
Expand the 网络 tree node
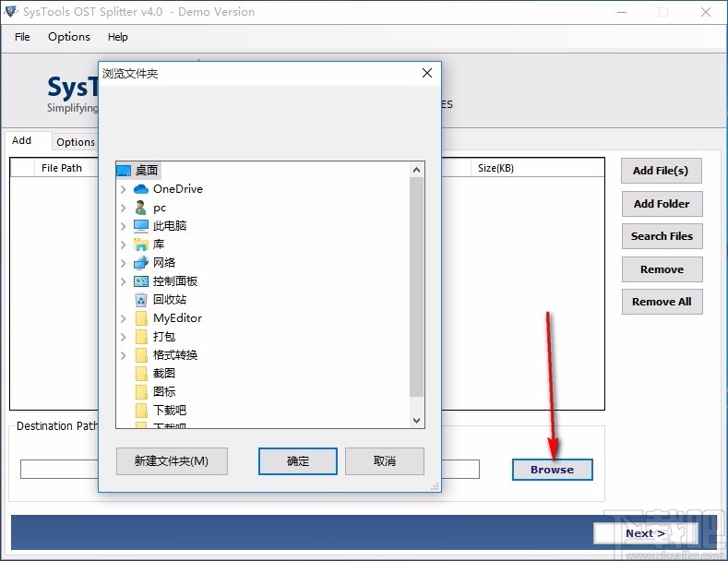pyautogui.click(x=123, y=263)
